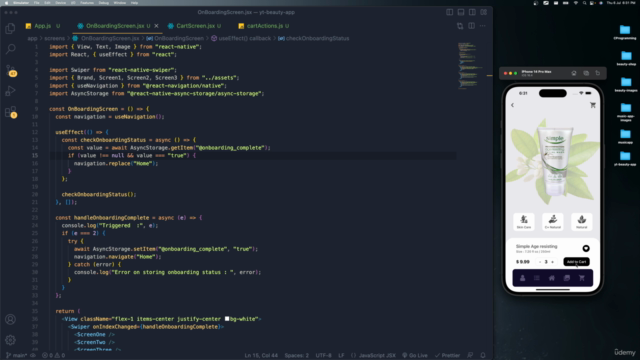Screen dimensions: 640x360
Task: Tap the cart icon in the app bottom bar
Action: coord(582,278)
